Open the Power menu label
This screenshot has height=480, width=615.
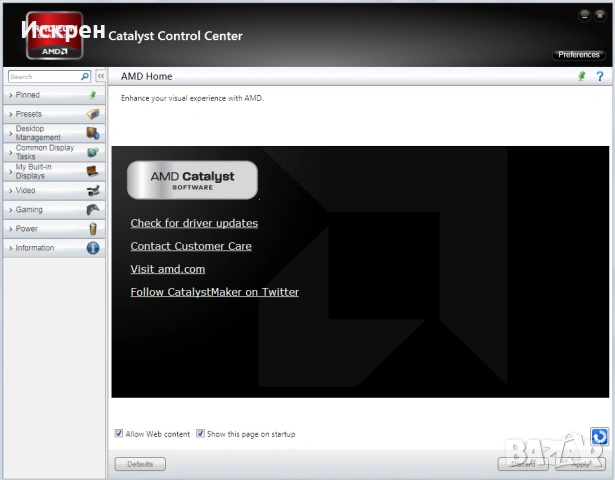(x=27, y=229)
